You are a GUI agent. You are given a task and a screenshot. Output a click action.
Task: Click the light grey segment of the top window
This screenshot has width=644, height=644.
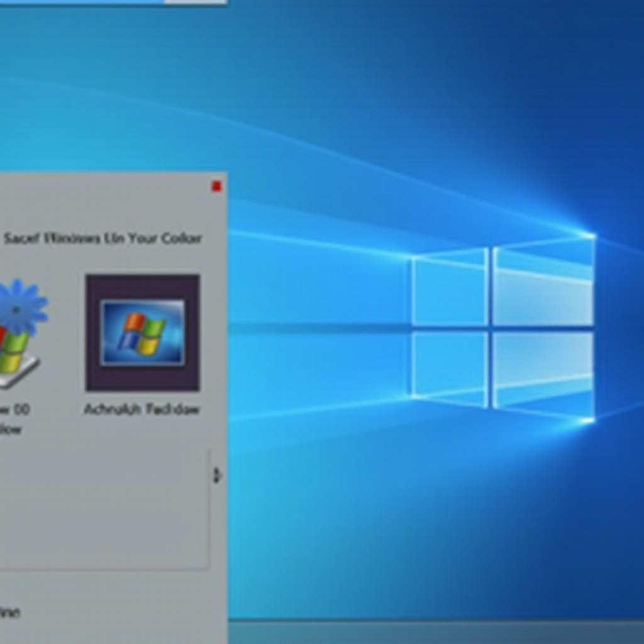pyautogui.click(x=195, y=2)
